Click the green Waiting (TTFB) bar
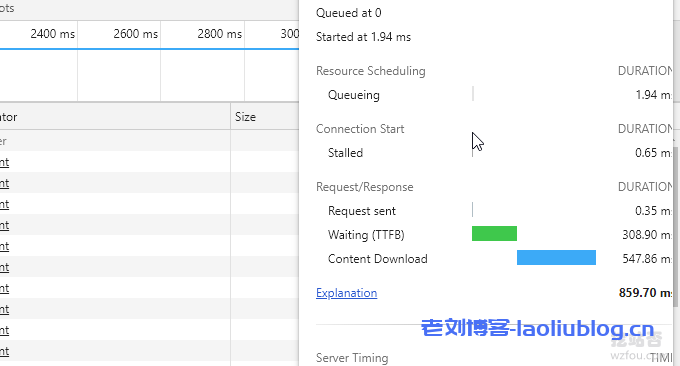This screenshot has width=680, height=366. click(494, 233)
